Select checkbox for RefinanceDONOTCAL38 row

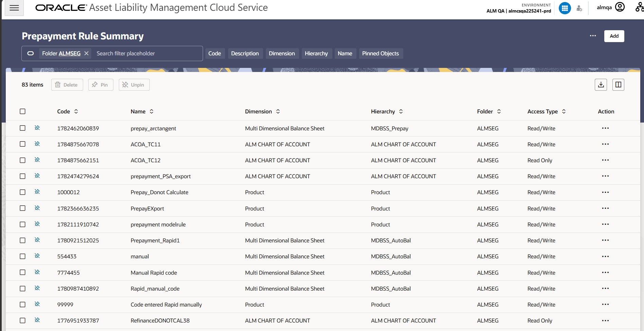click(x=23, y=320)
